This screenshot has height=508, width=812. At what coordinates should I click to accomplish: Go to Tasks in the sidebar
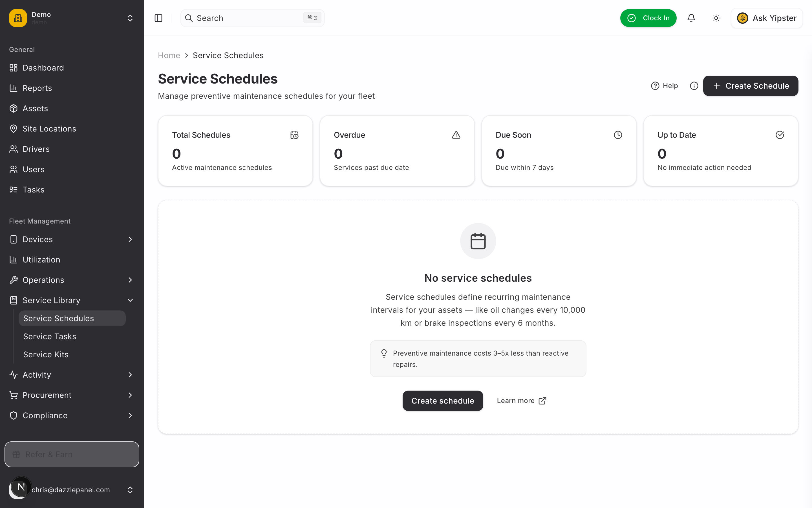(72, 190)
